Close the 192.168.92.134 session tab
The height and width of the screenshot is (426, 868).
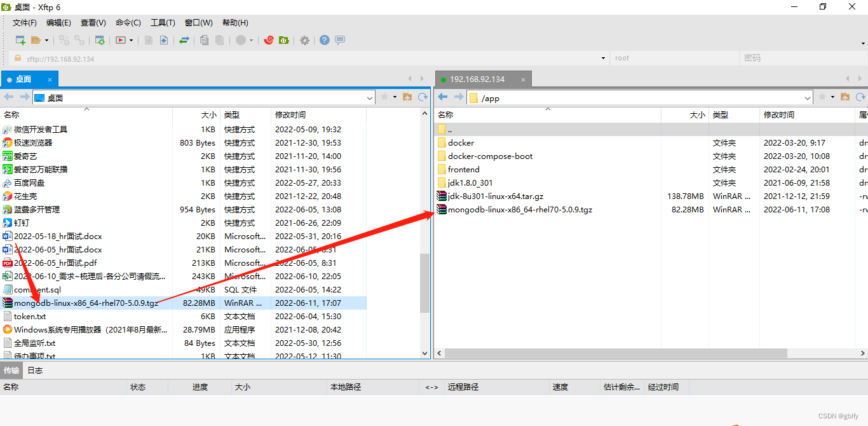[523, 79]
